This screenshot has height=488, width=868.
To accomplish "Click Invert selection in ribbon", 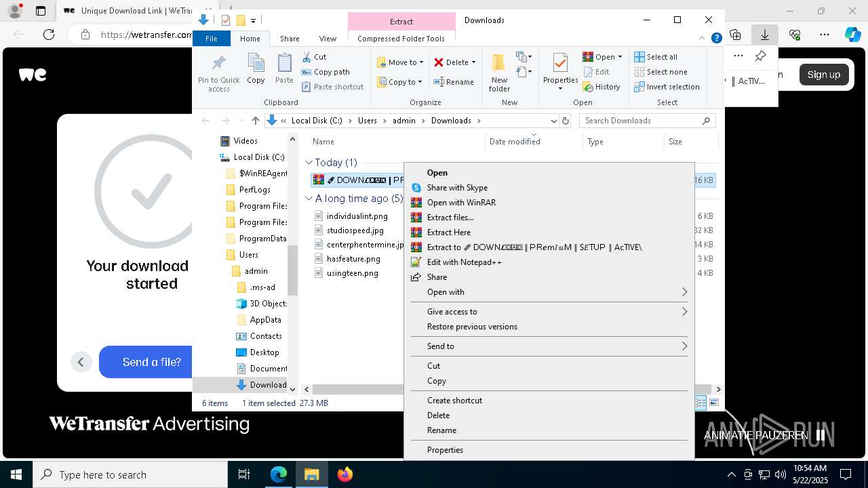I will (667, 87).
